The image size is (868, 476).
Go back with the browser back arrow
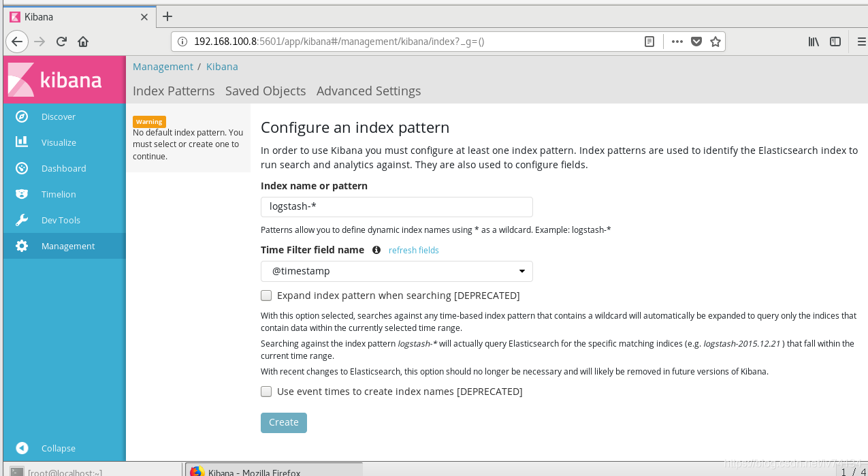click(17, 42)
